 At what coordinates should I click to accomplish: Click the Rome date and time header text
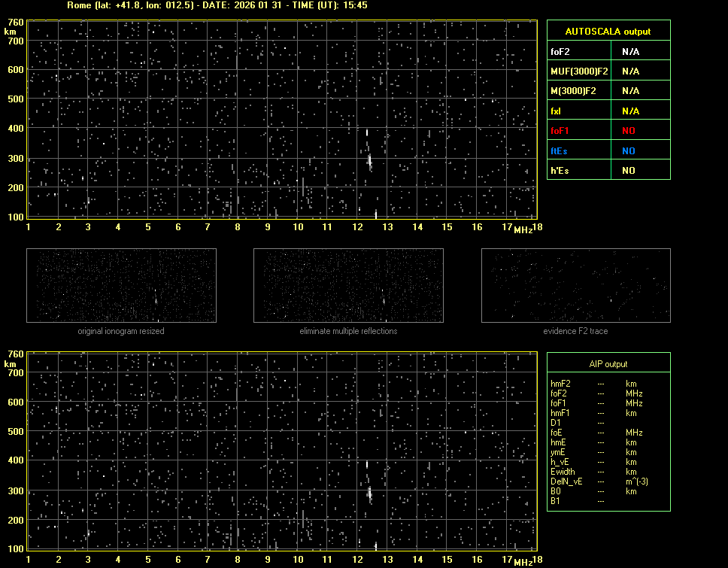tap(217, 5)
